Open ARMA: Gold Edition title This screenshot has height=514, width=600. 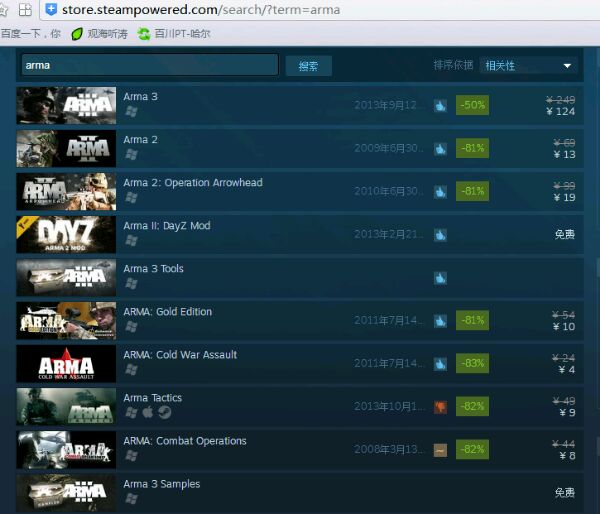[168, 312]
